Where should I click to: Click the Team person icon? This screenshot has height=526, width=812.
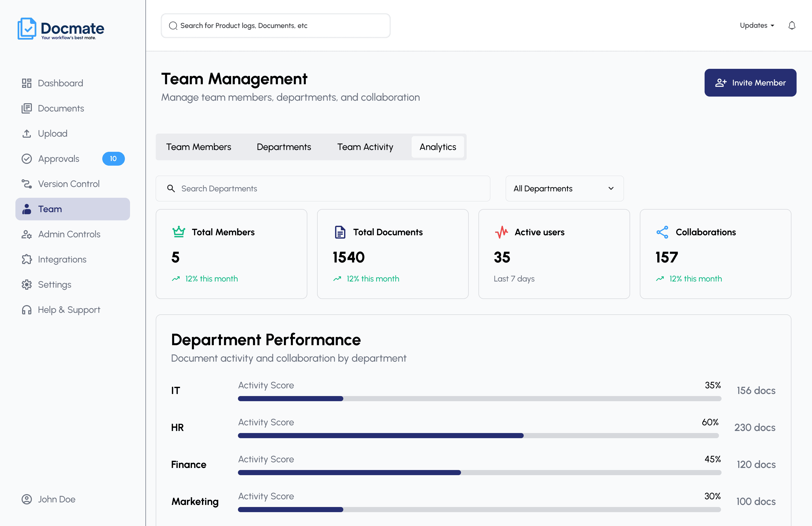(27, 209)
